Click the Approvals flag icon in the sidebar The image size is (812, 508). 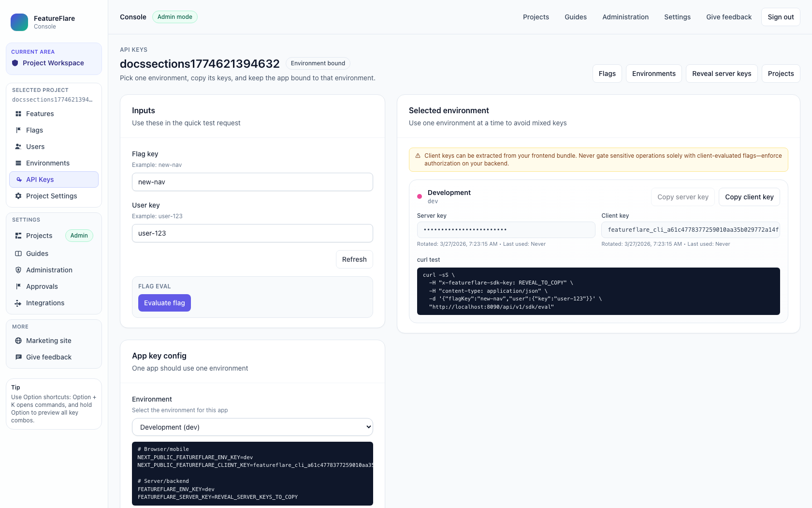tap(18, 286)
